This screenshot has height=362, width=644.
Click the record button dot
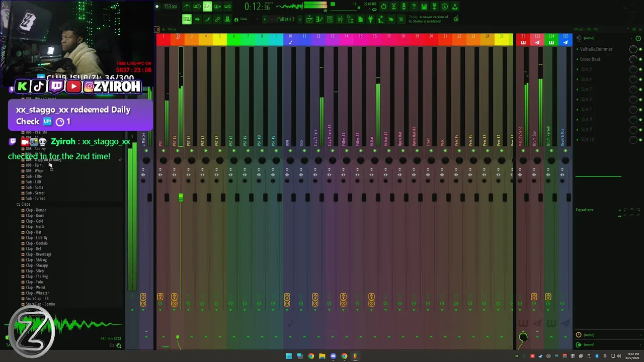157,7
